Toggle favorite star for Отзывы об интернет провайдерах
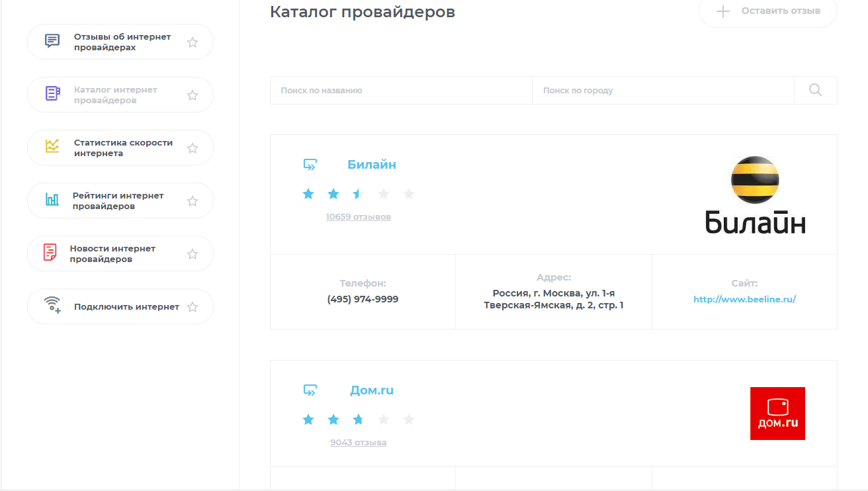This screenshot has width=868, height=491. click(193, 42)
